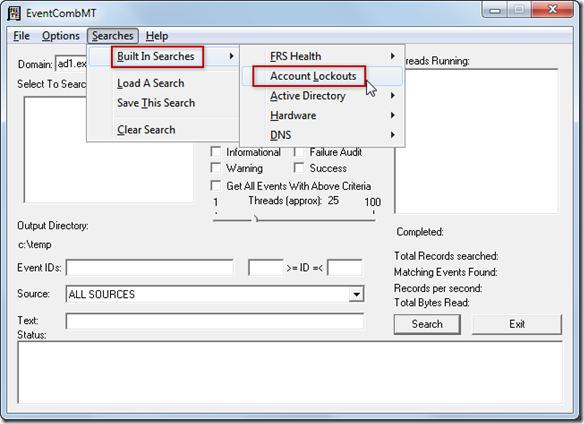Click the Event IDs input field
The image size is (584, 424).
pyautogui.click(x=150, y=268)
